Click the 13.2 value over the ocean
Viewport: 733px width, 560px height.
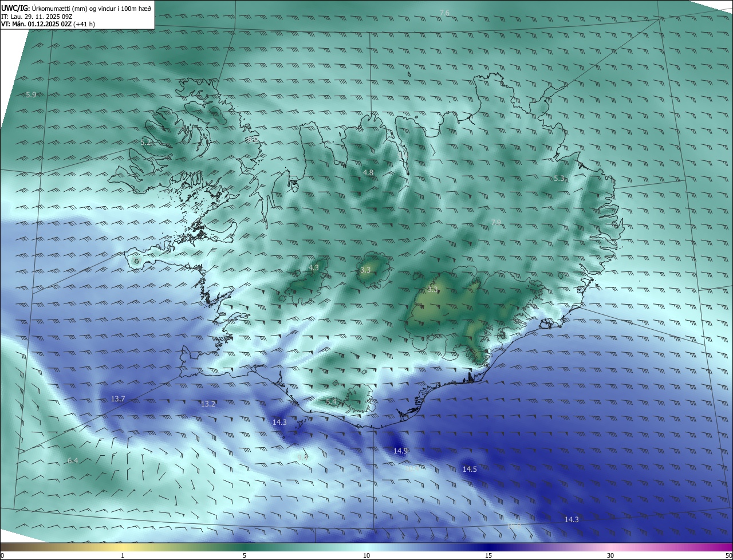[208, 404]
